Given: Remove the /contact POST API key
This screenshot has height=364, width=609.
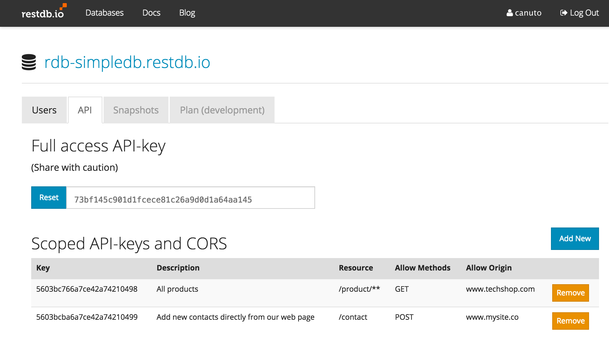Looking at the screenshot, I should 570,321.
